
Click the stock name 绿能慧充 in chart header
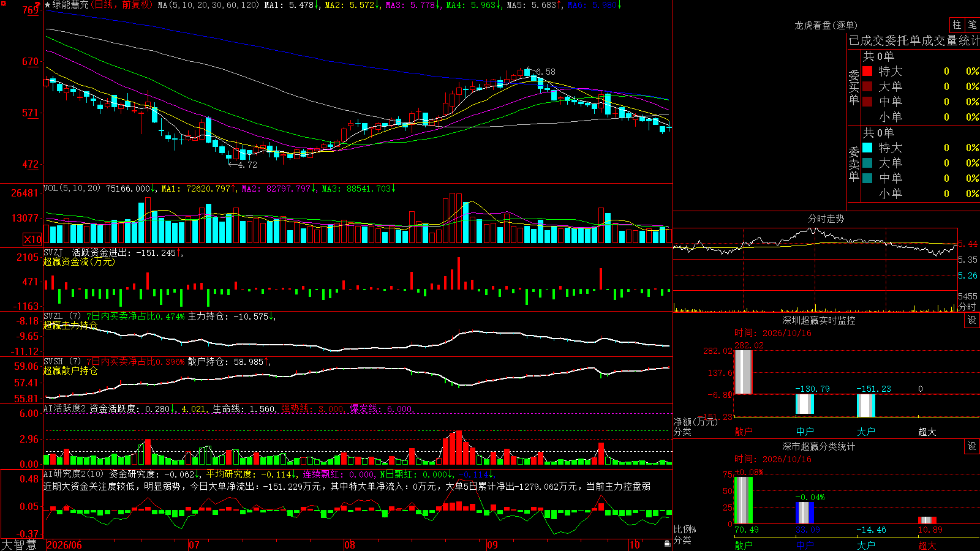(x=70, y=5)
